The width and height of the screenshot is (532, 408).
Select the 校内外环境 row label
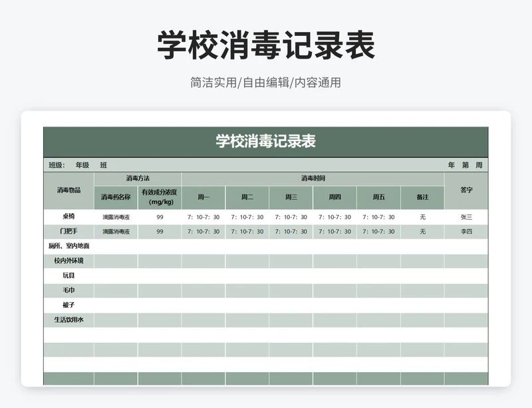click(69, 261)
